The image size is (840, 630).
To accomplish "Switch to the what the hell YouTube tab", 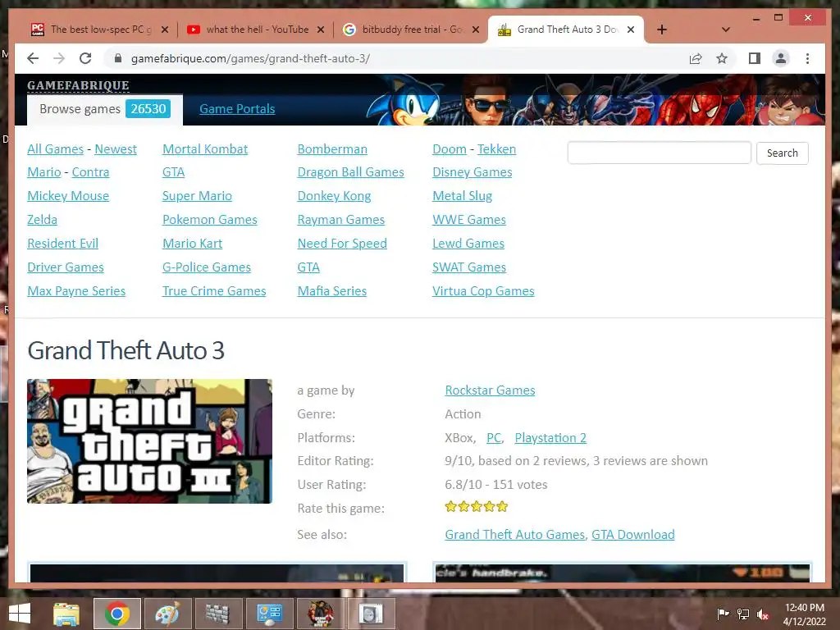I will point(254,30).
